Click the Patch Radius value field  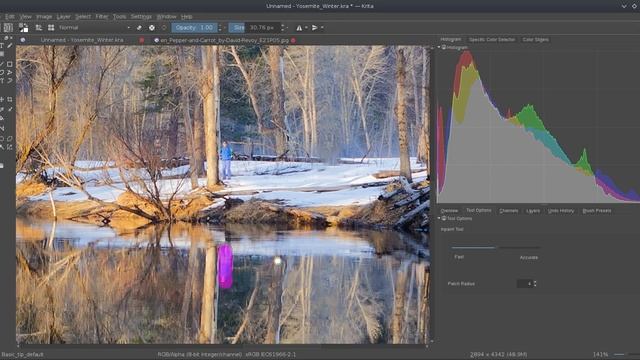pos(524,283)
